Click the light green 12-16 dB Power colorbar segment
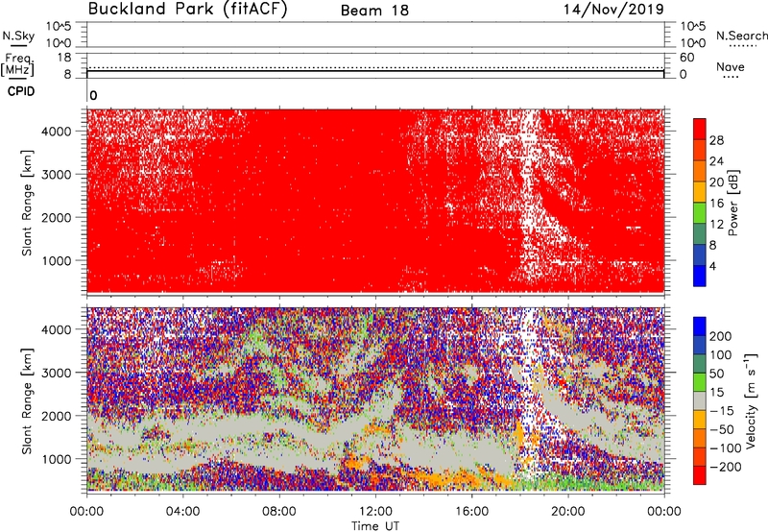The height and width of the screenshot is (532, 768). point(700,213)
